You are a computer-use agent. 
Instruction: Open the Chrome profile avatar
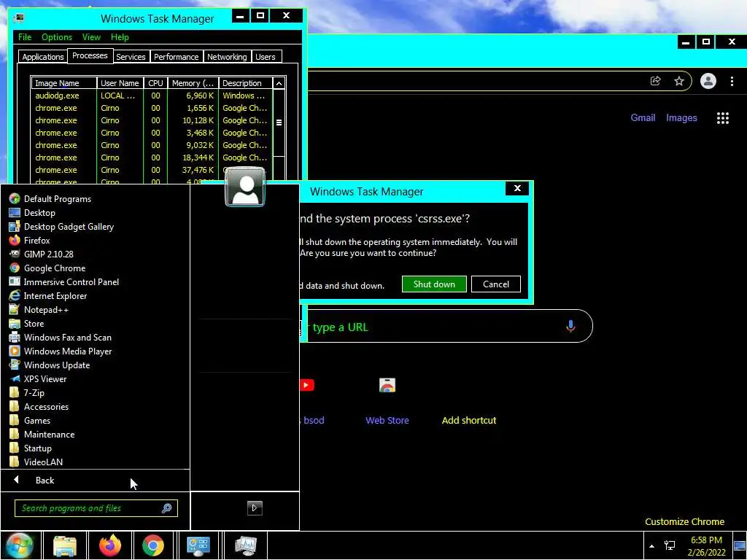pyautogui.click(x=708, y=81)
